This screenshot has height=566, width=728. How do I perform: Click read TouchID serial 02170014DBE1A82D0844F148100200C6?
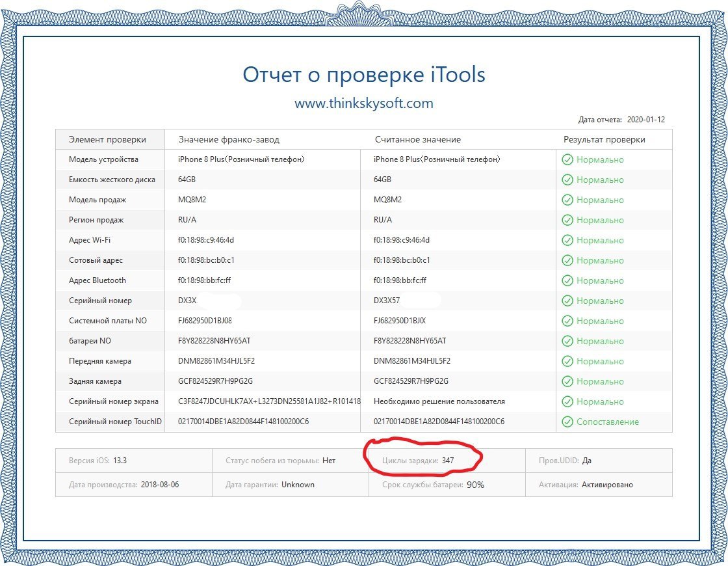(x=439, y=422)
